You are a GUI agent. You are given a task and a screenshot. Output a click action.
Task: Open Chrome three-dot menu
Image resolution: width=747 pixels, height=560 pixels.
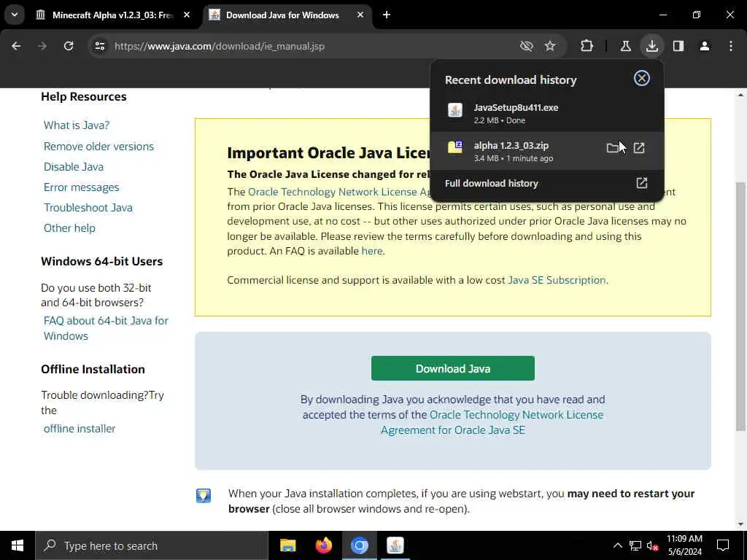pos(731,46)
